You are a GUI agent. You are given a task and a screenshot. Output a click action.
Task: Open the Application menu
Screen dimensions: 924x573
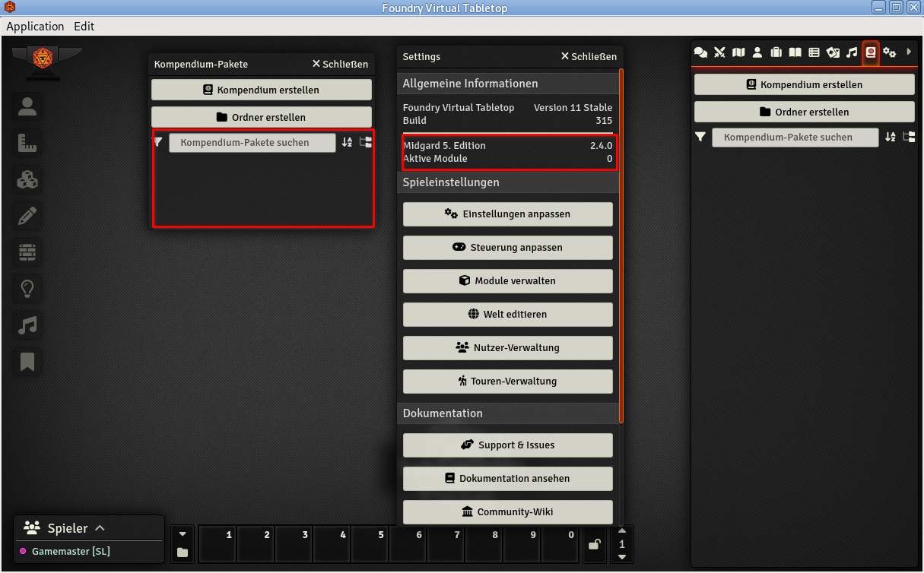[35, 26]
